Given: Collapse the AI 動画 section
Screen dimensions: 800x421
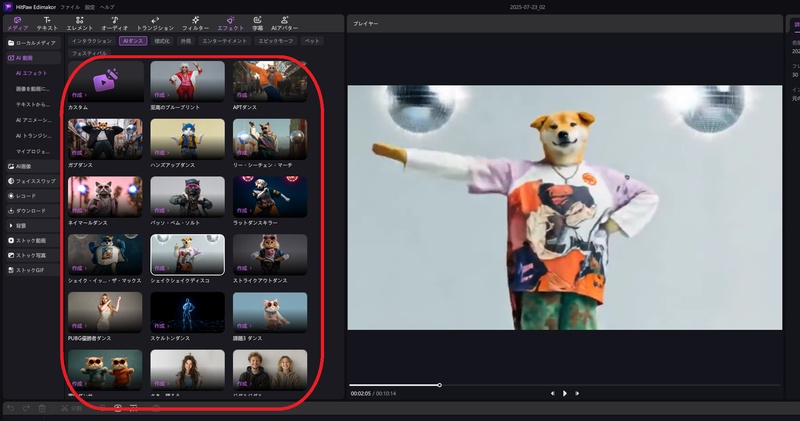Looking at the screenshot, I should click(33, 58).
